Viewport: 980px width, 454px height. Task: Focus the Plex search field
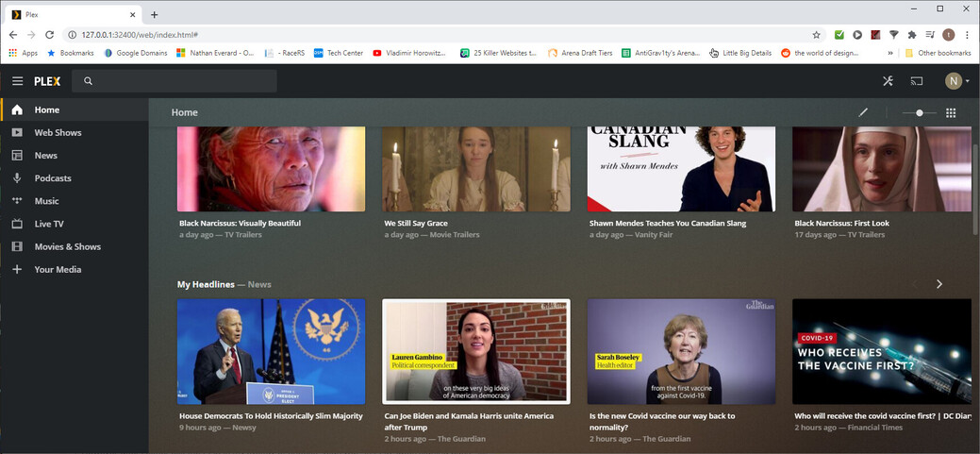(174, 81)
